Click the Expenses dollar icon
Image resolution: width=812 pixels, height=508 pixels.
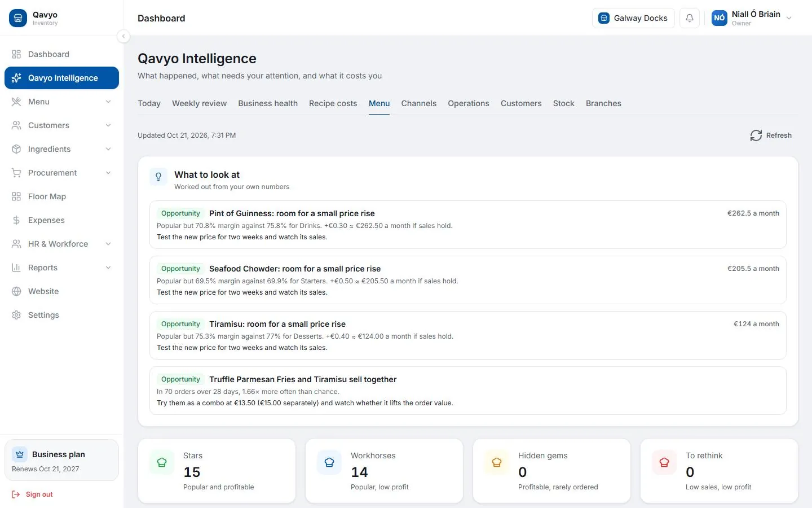pyautogui.click(x=16, y=220)
